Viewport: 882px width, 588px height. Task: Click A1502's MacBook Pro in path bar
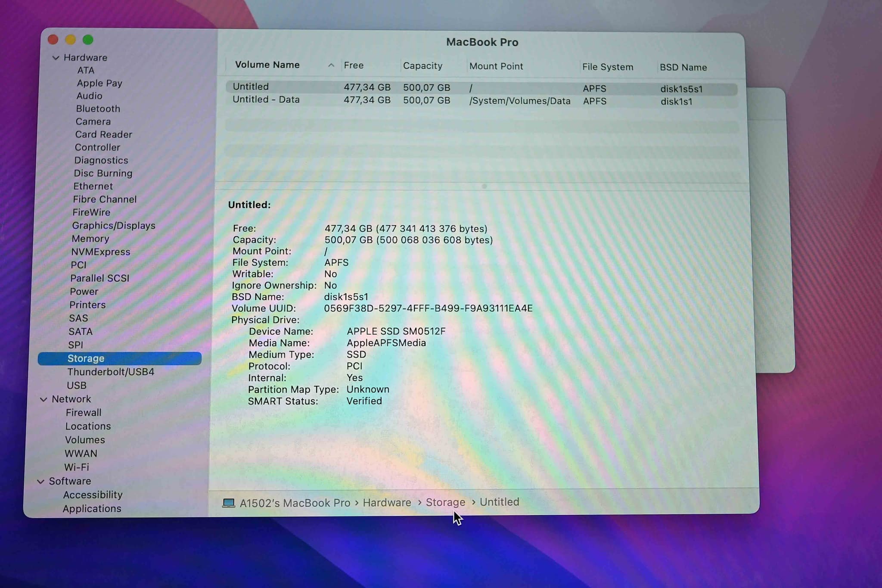pyautogui.click(x=295, y=503)
